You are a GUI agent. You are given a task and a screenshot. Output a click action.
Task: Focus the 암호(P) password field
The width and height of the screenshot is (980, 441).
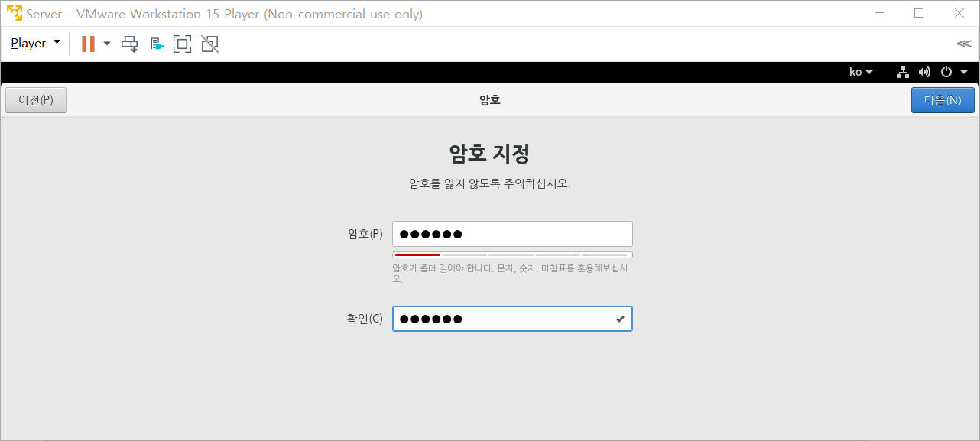[512, 234]
